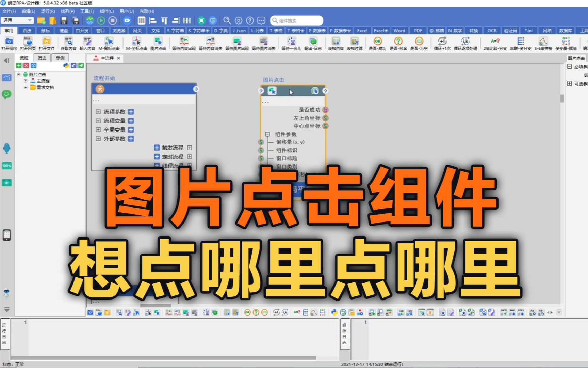Open the 运行(R) menu
Viewport: 588px width, 368px height.
[49, 11]
